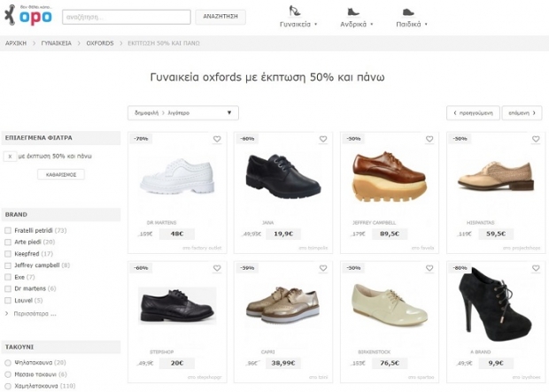Favorite the Birkenstock cream shoe heart
Image resolution: width=549 pixels, height=392 pixels.
point(429,268)
